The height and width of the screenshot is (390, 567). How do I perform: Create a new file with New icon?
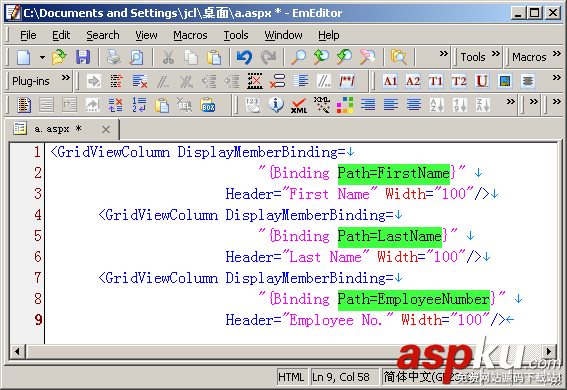(x=24, y=57)
